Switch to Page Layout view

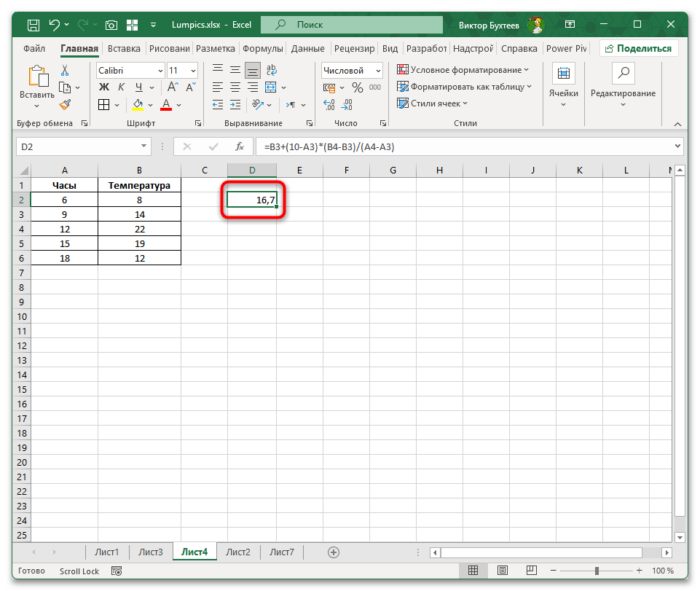tap(503, 571)
